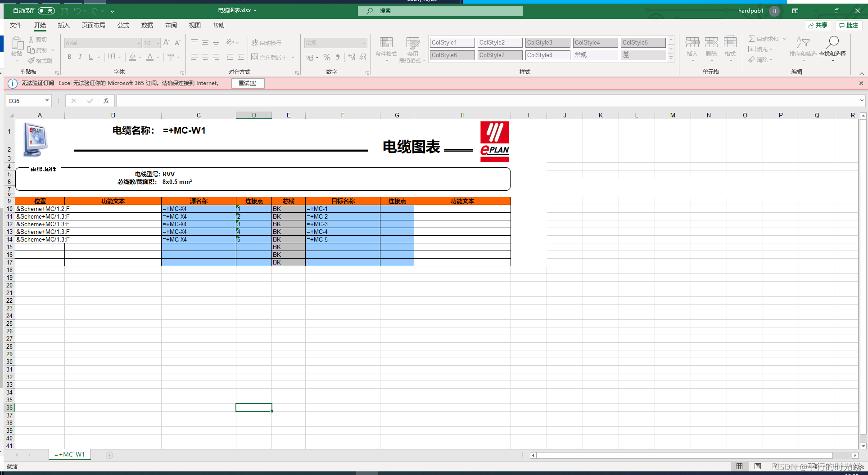Screen dimensions: 868x475
Task: Select the ColStyle5 cell style
Action: click(643, 42)
